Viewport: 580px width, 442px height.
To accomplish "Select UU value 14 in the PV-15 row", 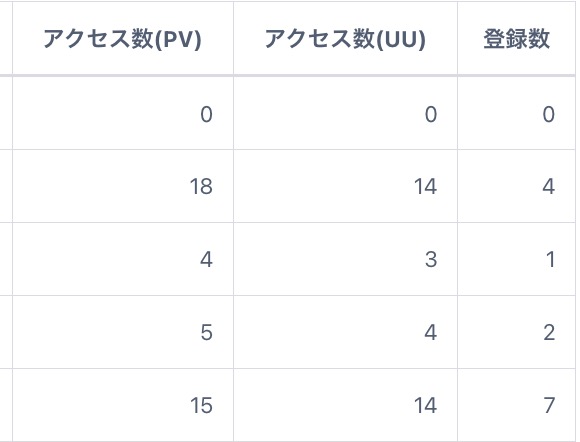I will point(345,405).
